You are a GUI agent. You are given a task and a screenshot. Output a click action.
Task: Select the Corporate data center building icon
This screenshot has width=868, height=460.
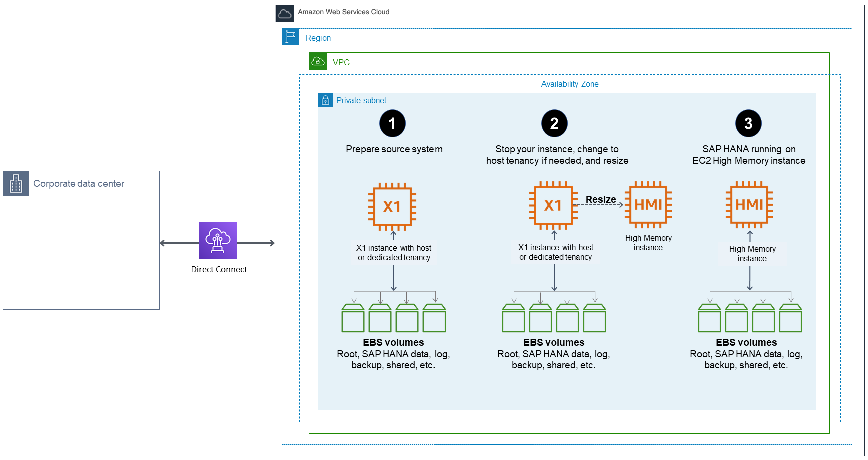click(16, 184)
